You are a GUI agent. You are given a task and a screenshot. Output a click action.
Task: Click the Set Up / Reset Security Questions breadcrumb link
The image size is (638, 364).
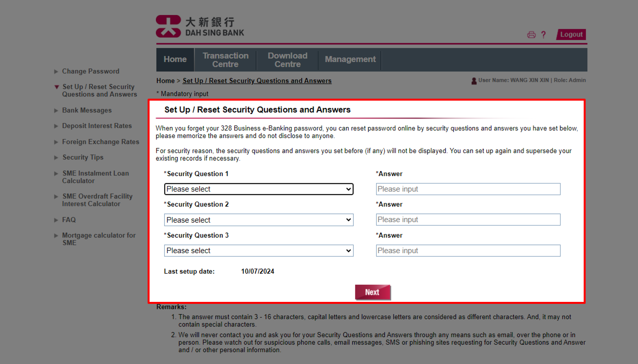[257, 81]
